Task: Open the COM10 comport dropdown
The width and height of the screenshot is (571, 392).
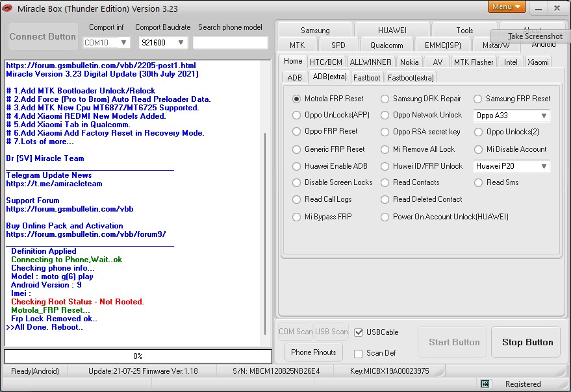Action: point(123,43)
